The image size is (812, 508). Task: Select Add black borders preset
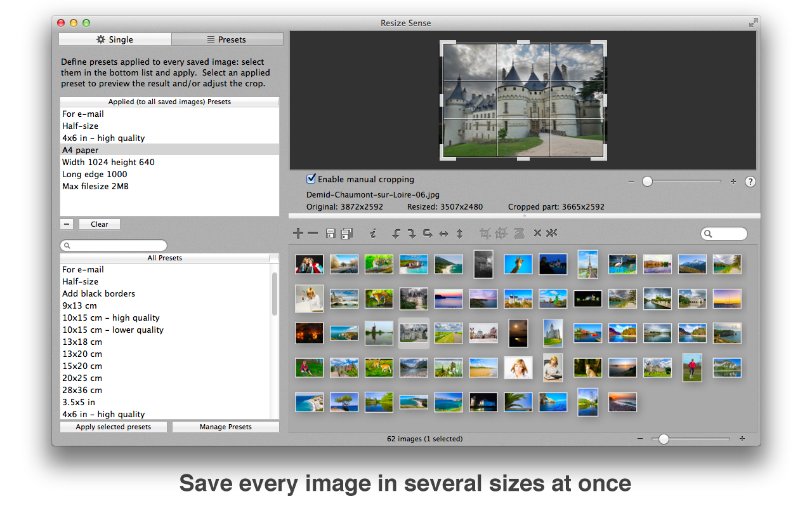[x=165, y=293]
